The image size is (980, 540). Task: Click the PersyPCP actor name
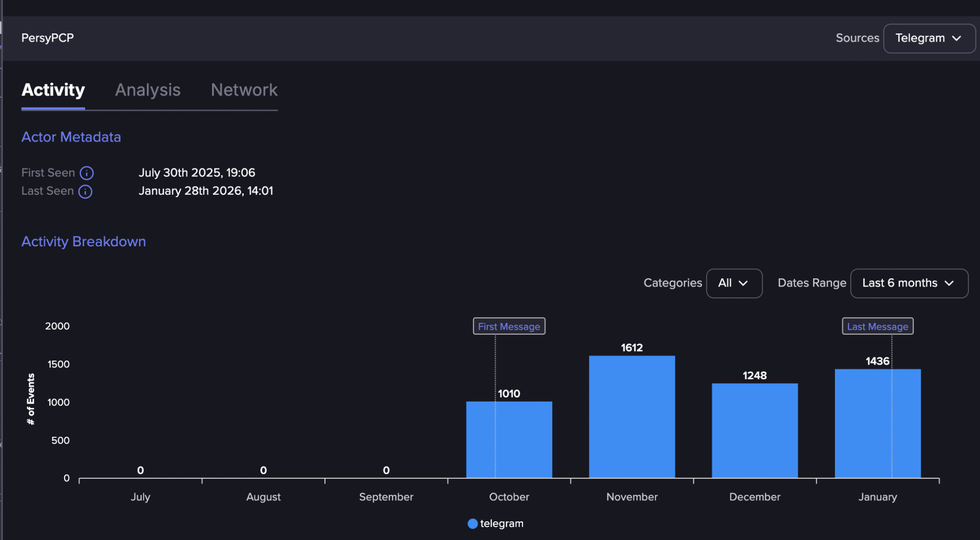47,38
